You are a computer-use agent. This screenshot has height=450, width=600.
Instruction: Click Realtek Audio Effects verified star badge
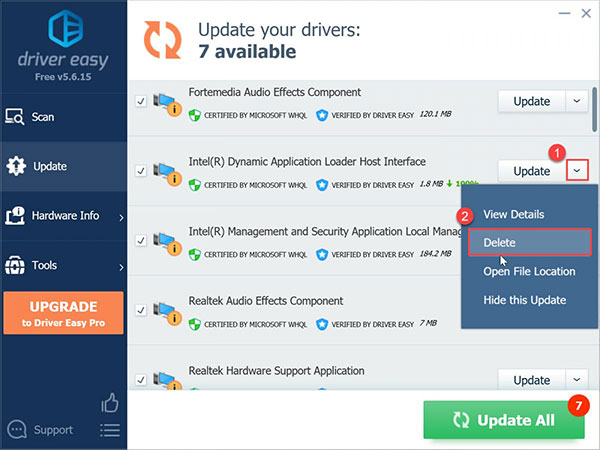[x=322, y=324]
